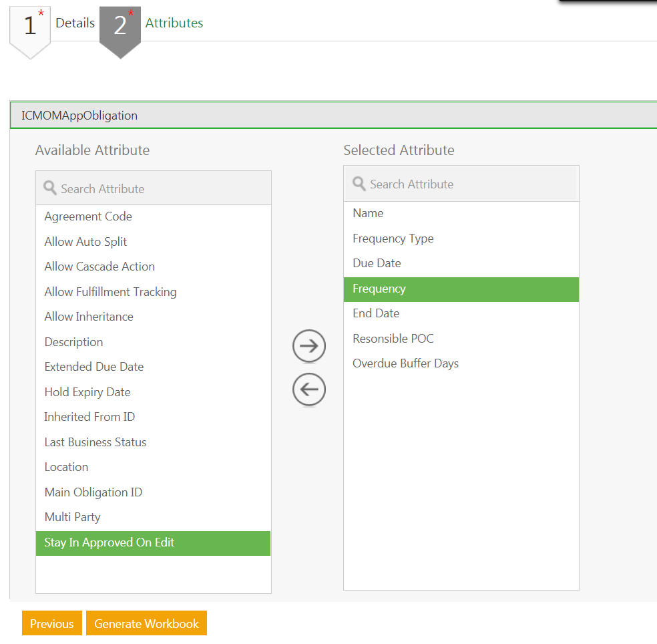Switch to the Details tab label
This screenshot has height=644, width=657.
tap(75, 23)
